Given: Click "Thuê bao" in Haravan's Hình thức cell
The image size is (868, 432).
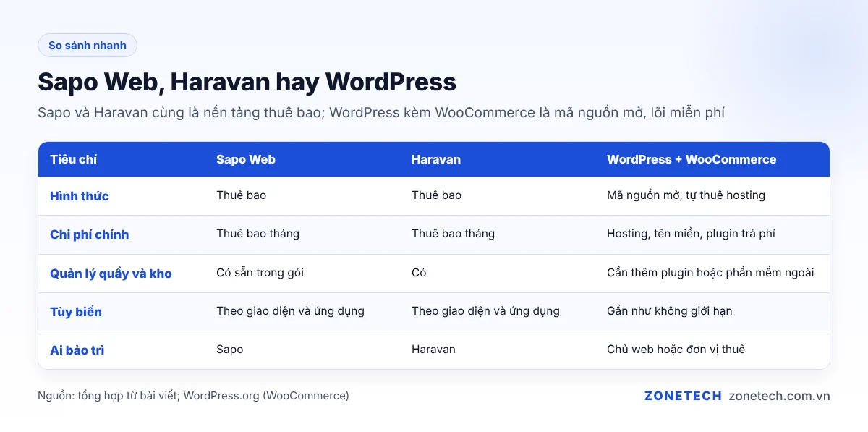Looking at the screenshot, I should [436, 195].
